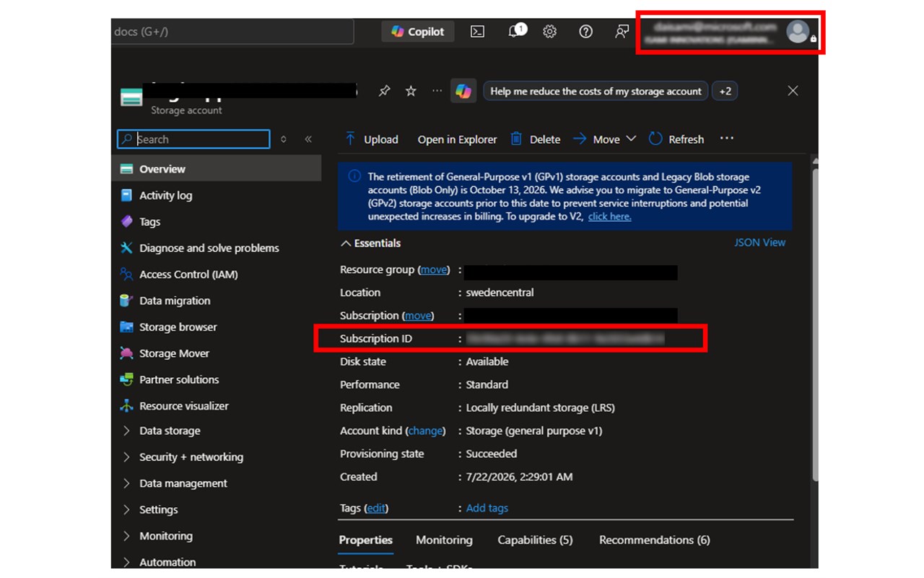924x578 pixels.
Task: Click 'Locally redundant storage (LRS)' value
Action: click(540, 407)
